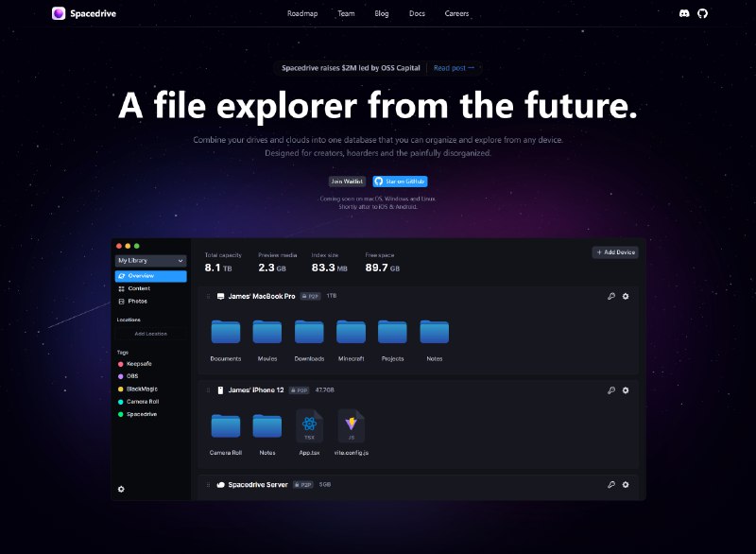Click the sidebar settings gear icon
Image resolution: width=756 pixels, height=554 pixels.
(x=121, y=489)
